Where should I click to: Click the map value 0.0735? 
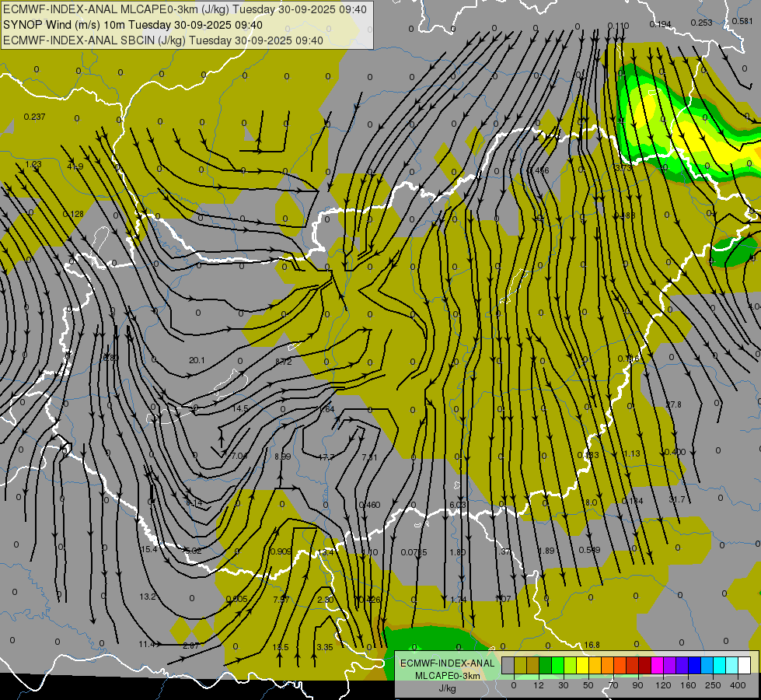(x=414, y=552)
